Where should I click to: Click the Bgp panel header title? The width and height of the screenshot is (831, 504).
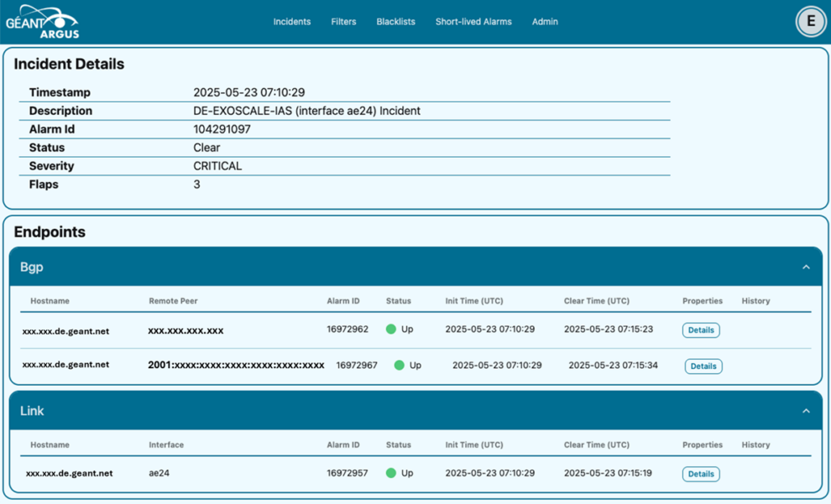pyautogui.click(x=32, y=268)
